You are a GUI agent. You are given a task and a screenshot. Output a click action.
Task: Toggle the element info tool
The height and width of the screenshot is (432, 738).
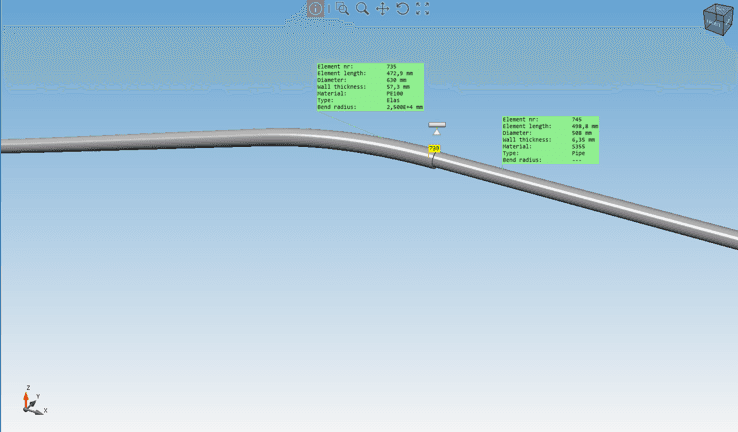[x=316, y=9]
